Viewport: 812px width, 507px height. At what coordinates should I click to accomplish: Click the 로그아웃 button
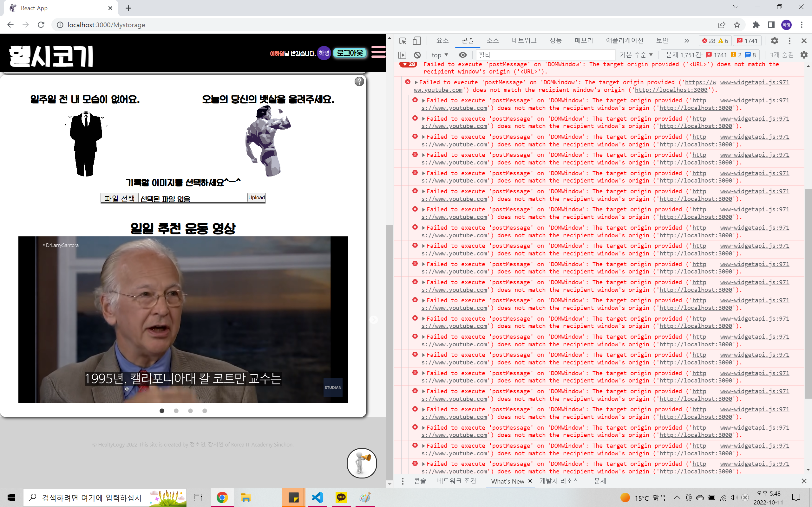pyautogui.click(x=350, y=53)
